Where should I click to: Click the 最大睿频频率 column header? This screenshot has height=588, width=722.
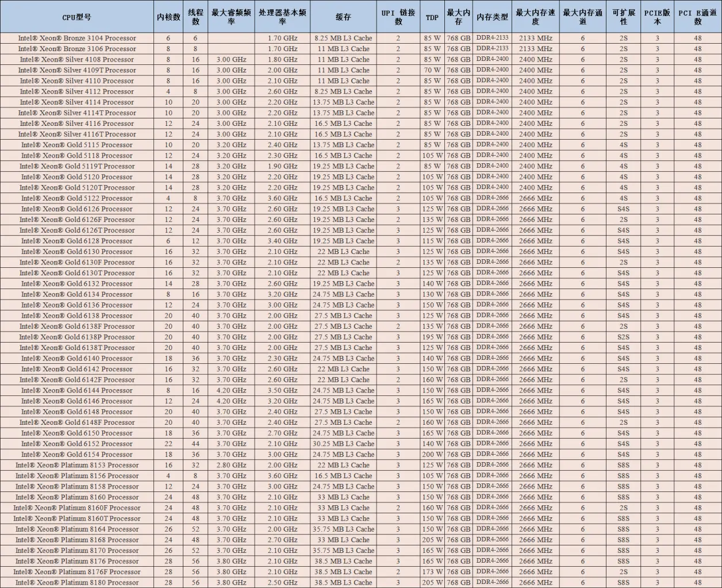coord(231,17)
